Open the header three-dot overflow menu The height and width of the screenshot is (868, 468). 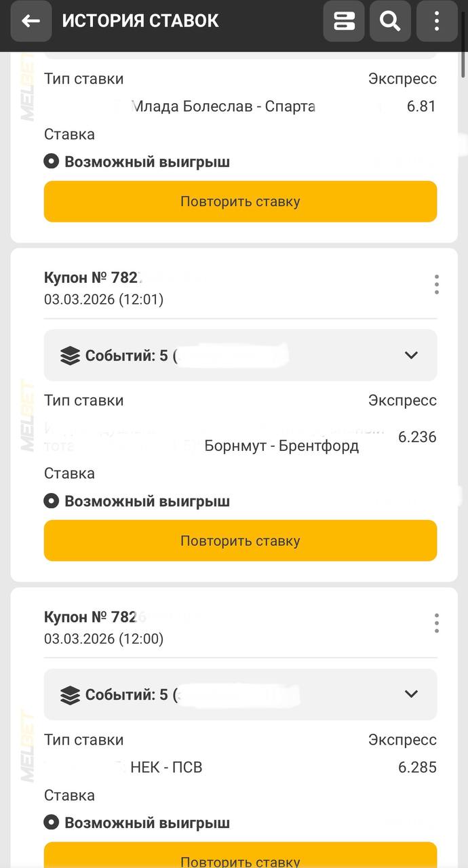pyautogui.click(x=436, y=22)
